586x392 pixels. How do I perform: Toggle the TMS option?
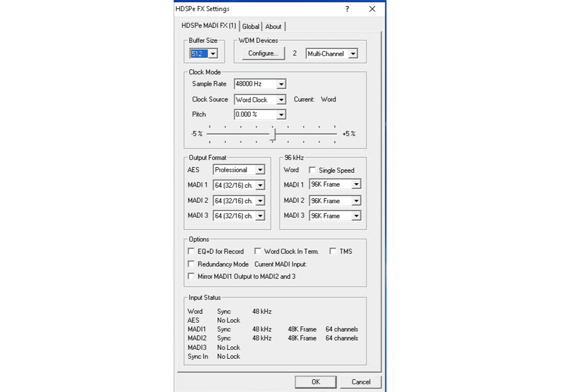click(x=333, y=251)
